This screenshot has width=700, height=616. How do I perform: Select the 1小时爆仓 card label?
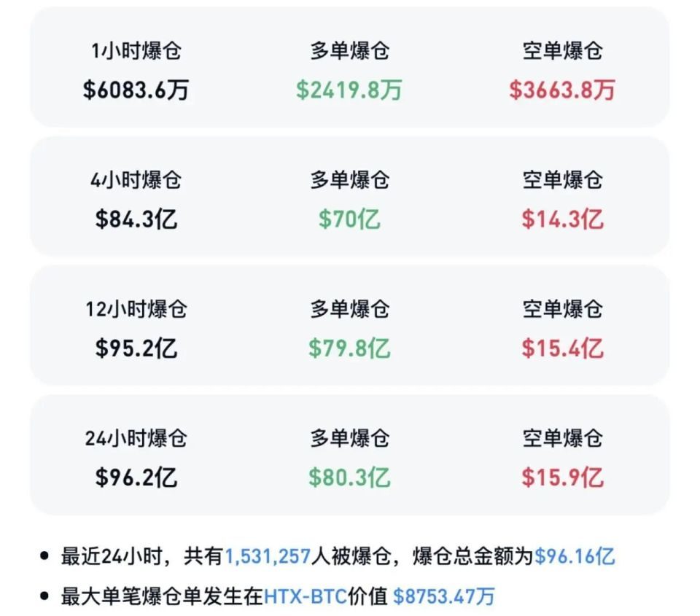coord(136,51)
